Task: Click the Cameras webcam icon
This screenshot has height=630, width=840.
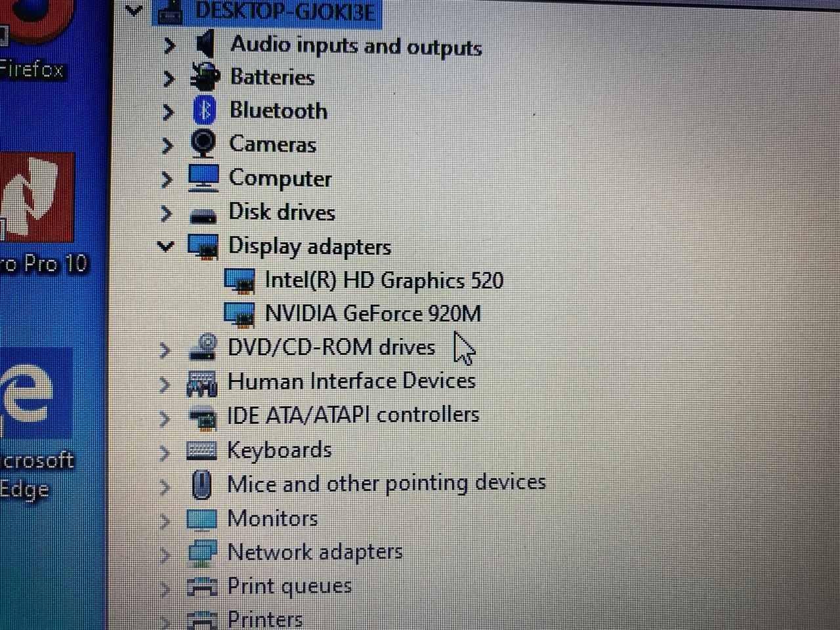Action: tap(203, 143)
